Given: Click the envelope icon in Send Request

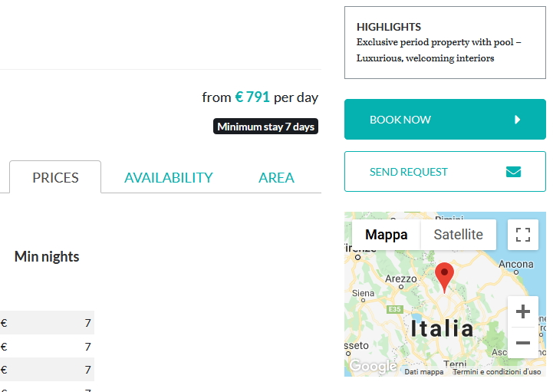Looking at the screenshot, I should 513,172.
